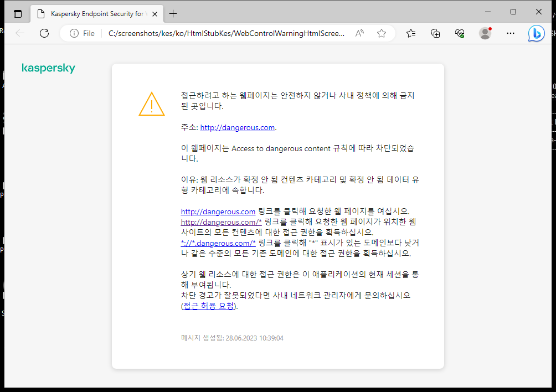This screenshot has height=392, width=556.
Task: Toggle vertical tabs layout
Action: tap(18, 13)
